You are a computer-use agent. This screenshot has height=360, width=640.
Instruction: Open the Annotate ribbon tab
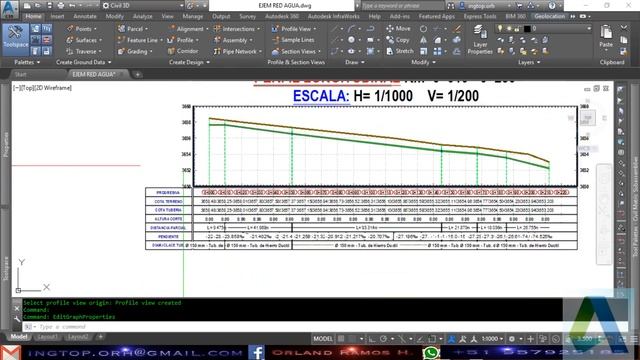(85, 16)
